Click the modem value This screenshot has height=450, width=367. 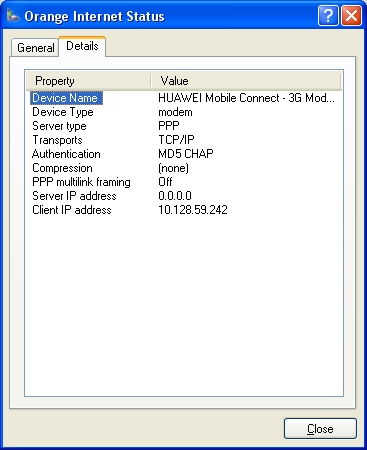(175, 112)
